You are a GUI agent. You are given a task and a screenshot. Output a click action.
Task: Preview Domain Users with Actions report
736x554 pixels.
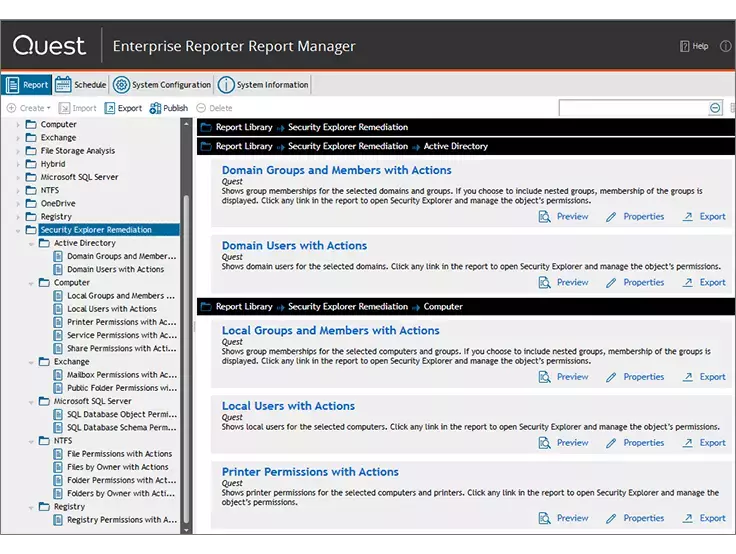pyautogui.click(x=564, y=282)
